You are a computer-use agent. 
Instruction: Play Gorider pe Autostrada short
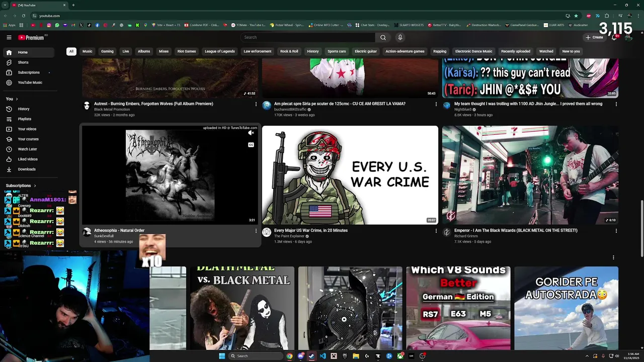point(566,308)
